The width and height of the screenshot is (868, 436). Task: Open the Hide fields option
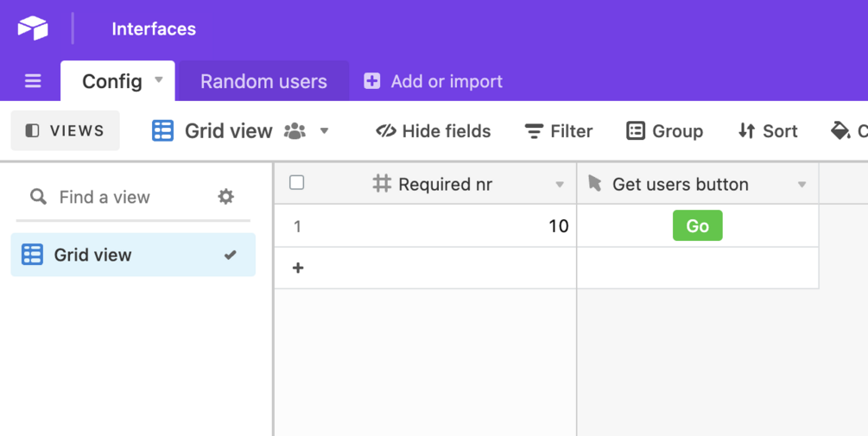pyautogui.click(x=434, y=131)
